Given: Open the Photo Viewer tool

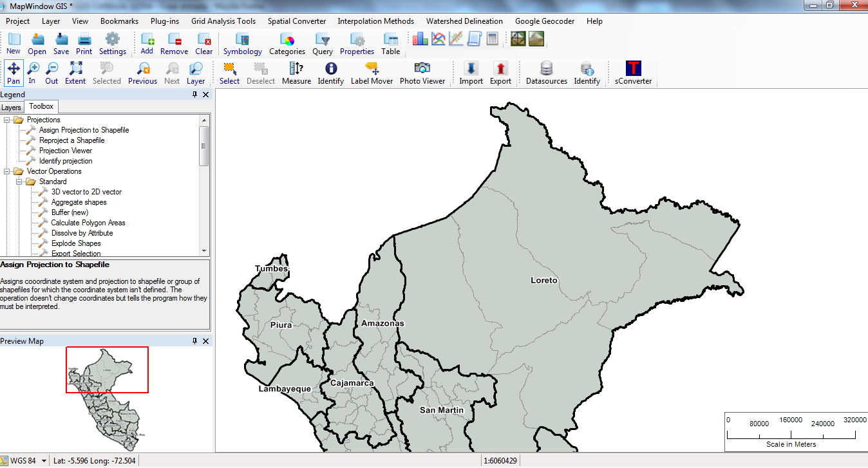Looking at the screenshot, I should point(422,72).
